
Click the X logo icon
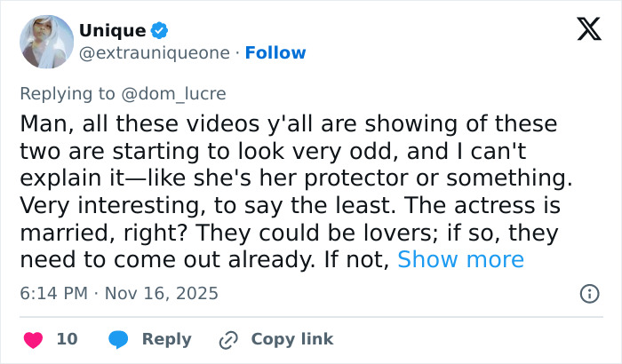[x=583, y=31]
